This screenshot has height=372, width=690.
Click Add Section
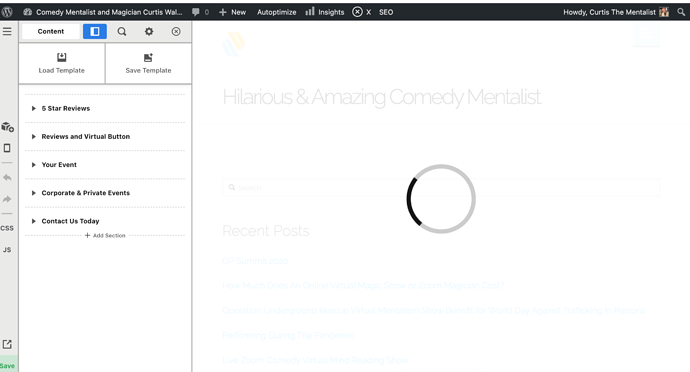click(x=105, y=236)
